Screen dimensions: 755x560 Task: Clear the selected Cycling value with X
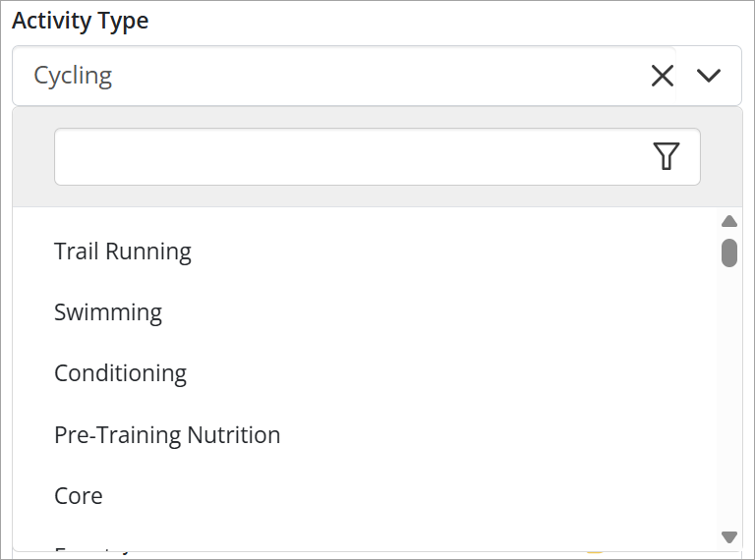click(x=662, y=76)
